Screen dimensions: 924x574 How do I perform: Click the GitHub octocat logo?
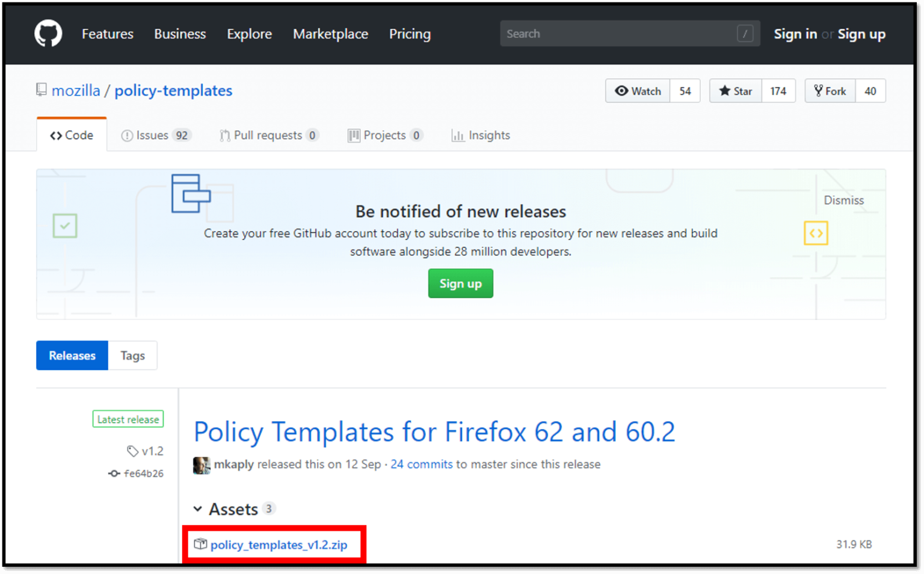point(48,34)
